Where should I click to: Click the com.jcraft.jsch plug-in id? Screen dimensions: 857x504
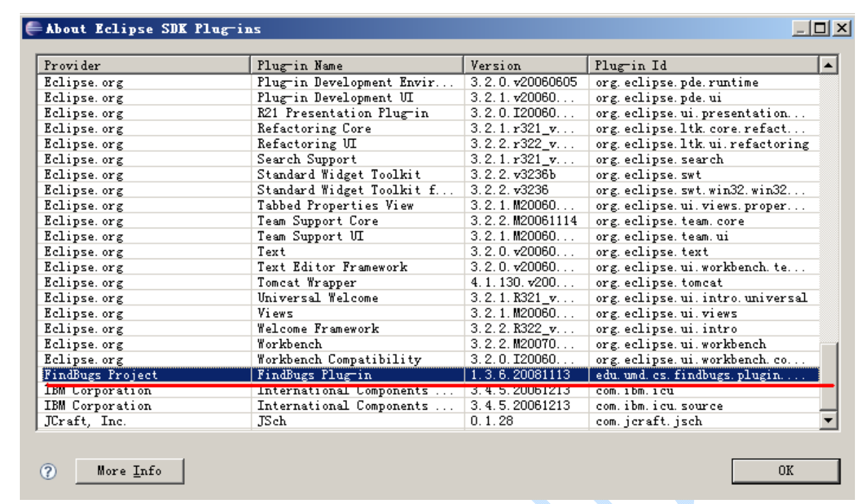click(x=649, y=421)
